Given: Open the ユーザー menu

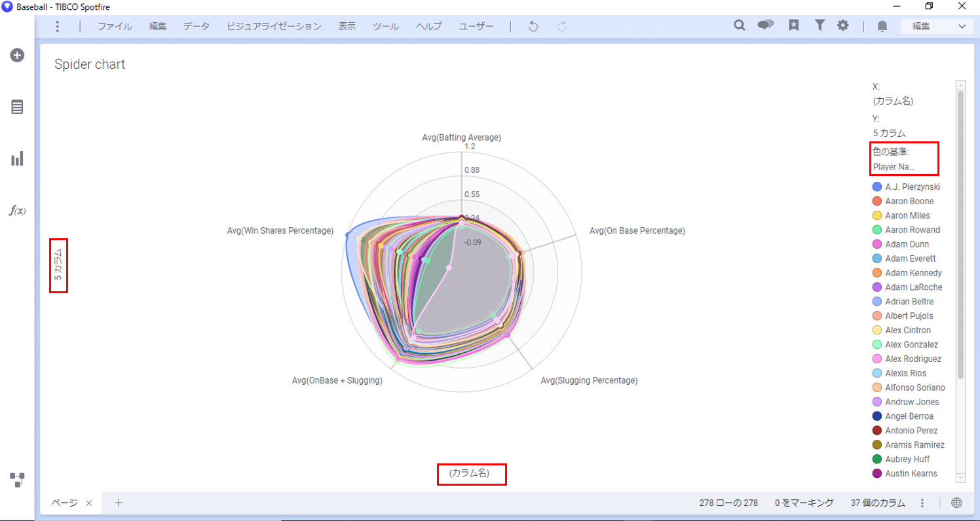Looking at the screenshot, I should tap(476, 26).
